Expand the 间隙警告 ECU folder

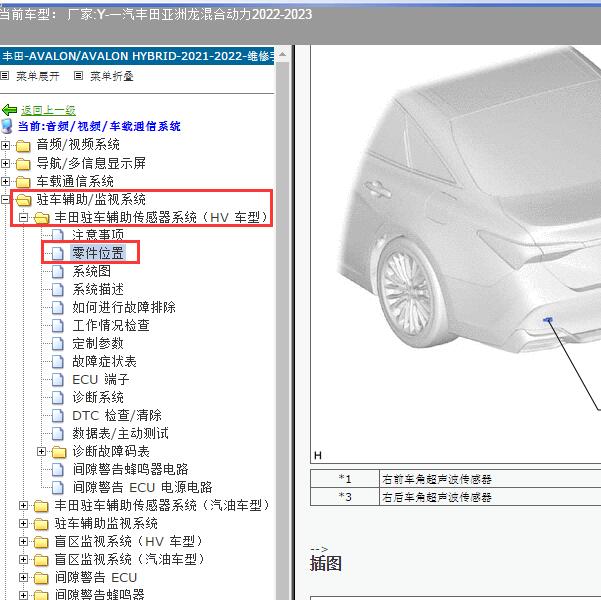23,578
